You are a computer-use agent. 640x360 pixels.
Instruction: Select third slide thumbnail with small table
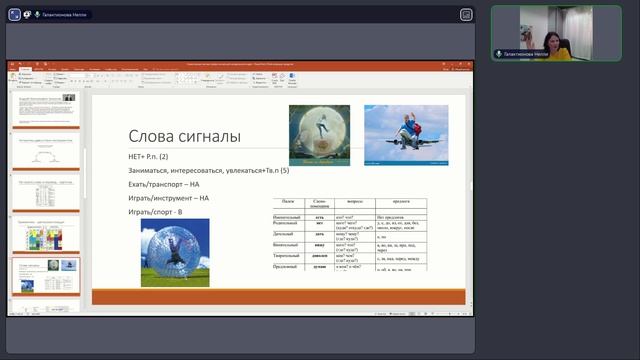[46, 193]
